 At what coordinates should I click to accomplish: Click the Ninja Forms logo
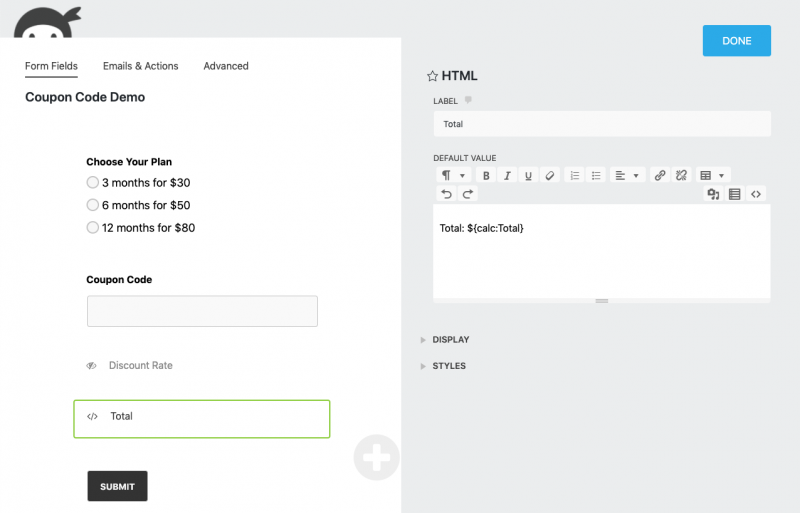point(47,22)
